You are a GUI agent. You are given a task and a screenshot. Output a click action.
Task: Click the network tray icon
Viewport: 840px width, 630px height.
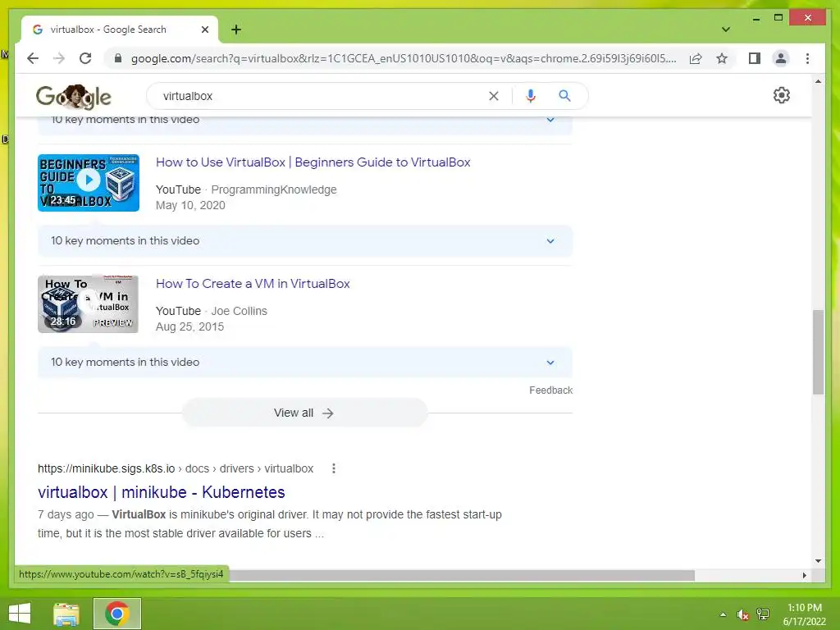click(x=763, y=614)
